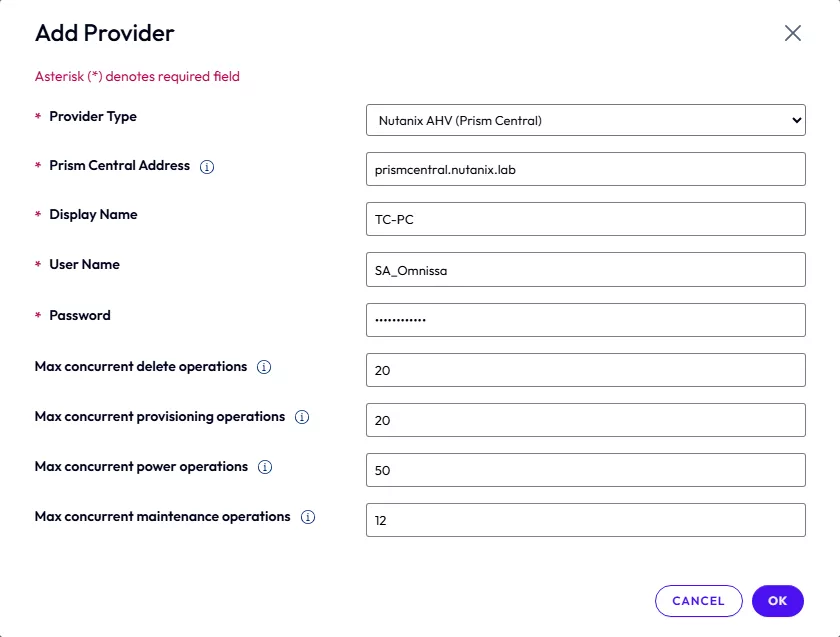This screenshot has height=637, width=840.
Task: Focus the Password input field
Action: pyautogui.click(x=585, y=320)
